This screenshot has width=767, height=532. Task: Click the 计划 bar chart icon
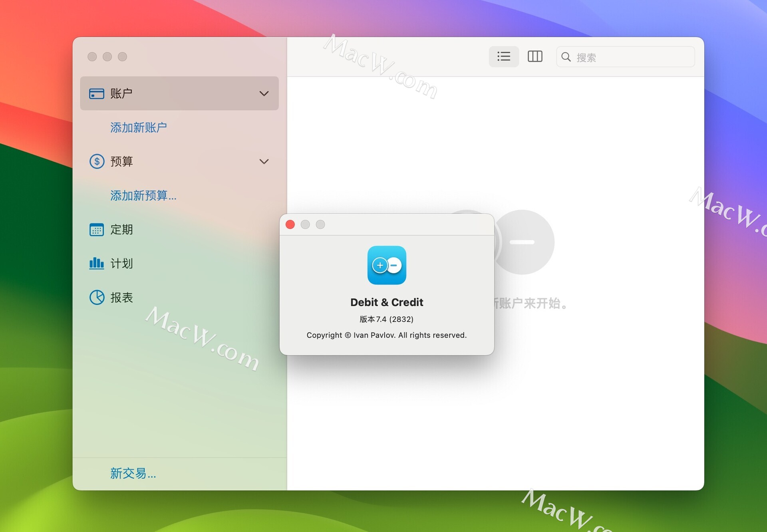click(x=97, y=263)
